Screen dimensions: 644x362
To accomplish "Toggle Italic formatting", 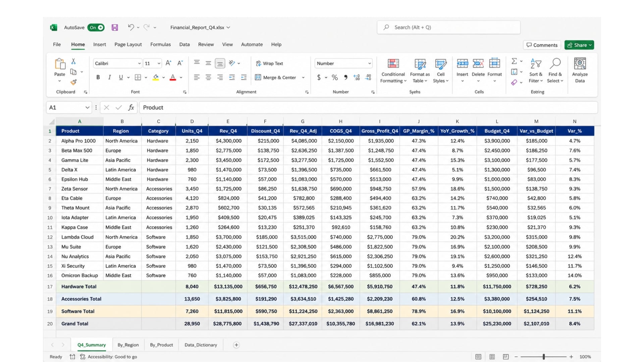I will click(109, 77).
